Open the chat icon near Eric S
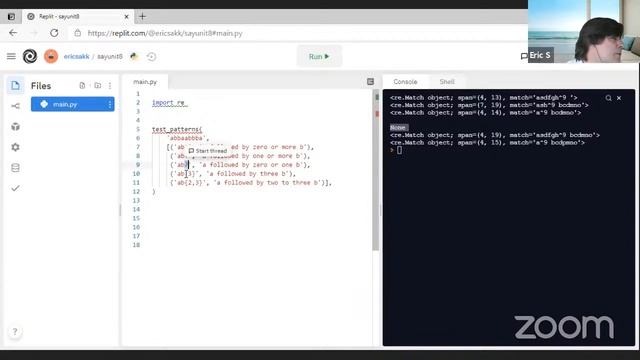 [x=524, y=56]
